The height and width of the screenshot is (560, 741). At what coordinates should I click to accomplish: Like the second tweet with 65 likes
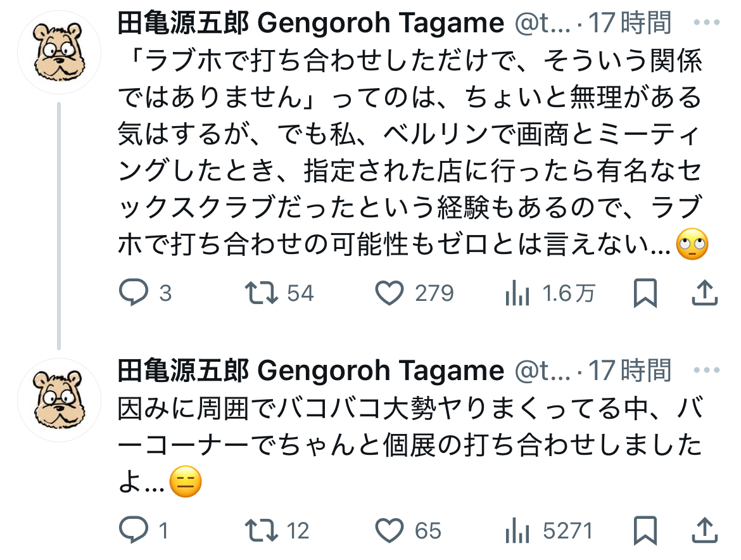[x=389, y=530]
